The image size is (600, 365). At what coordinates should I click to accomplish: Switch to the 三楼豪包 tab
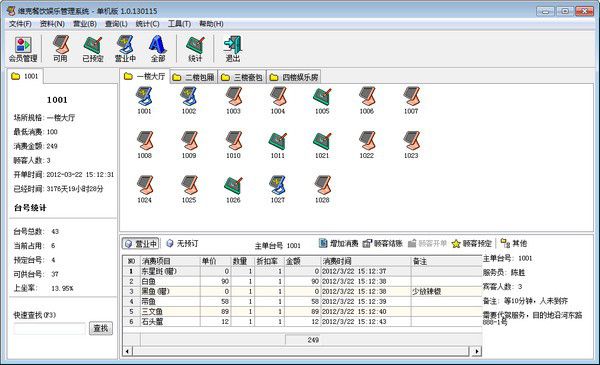(242, 77)
